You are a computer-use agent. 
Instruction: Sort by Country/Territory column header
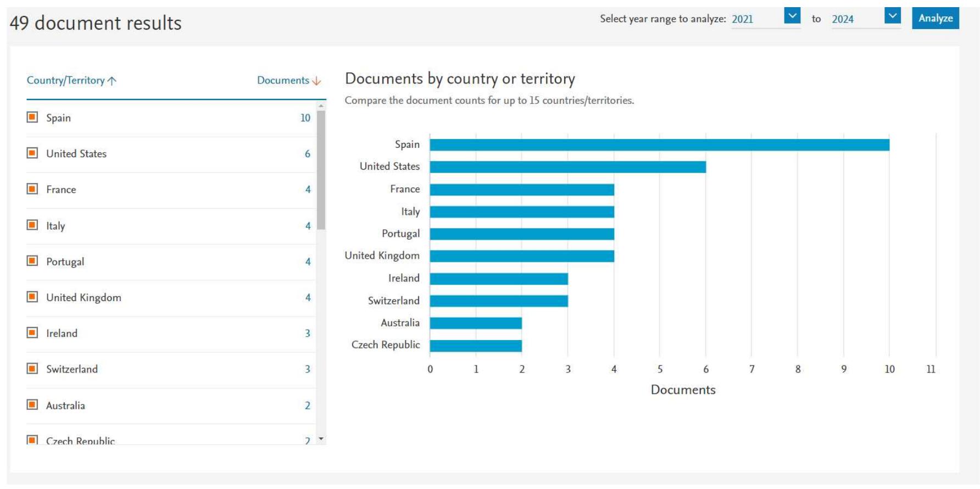point(71,80)
